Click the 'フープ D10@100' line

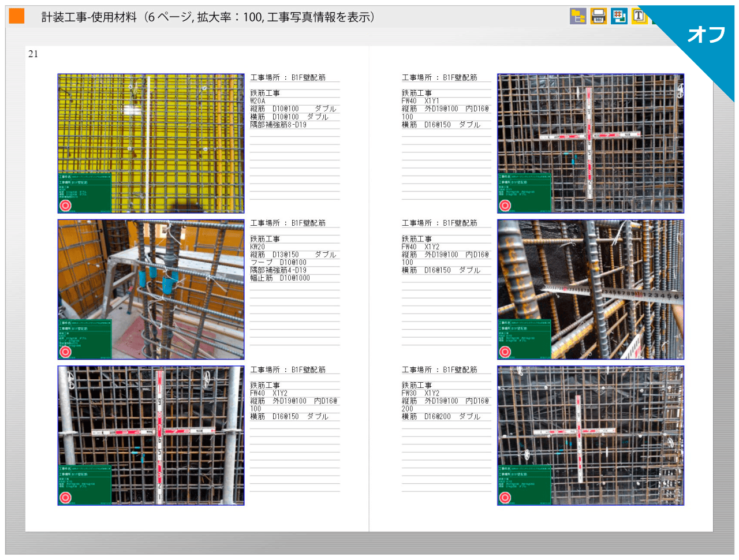point(278,263)
